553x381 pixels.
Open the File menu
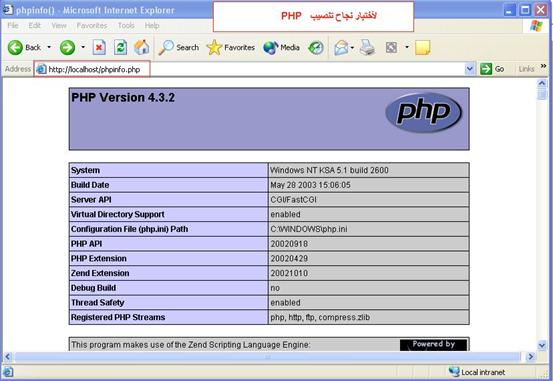(x=13, y=25)
